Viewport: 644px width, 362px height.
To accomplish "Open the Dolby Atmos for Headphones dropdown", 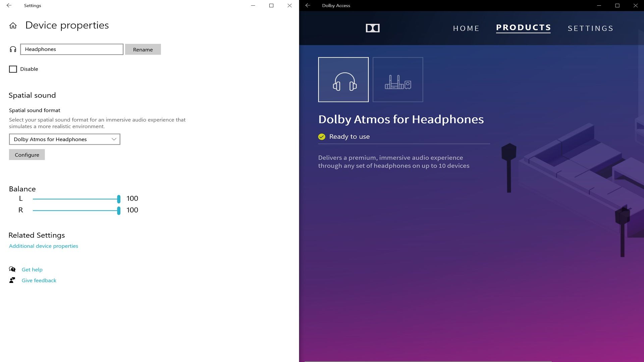I will click(64, 139).
